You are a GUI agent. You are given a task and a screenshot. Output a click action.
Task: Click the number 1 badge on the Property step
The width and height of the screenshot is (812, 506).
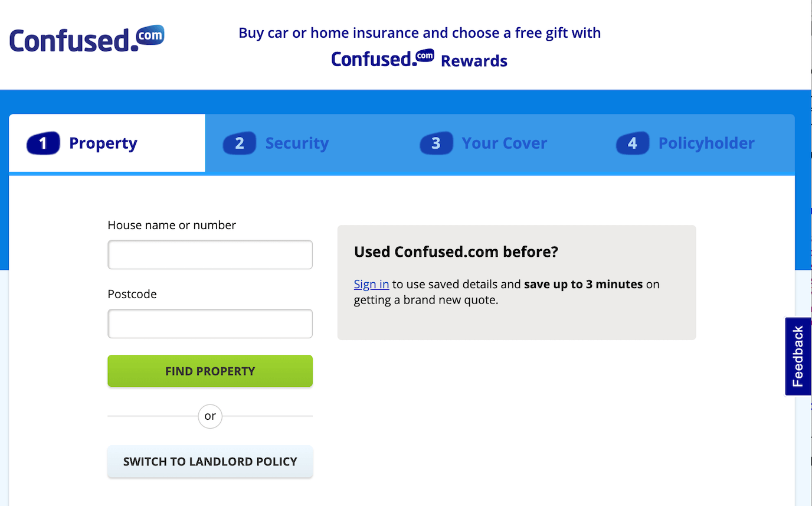point(42,143)
